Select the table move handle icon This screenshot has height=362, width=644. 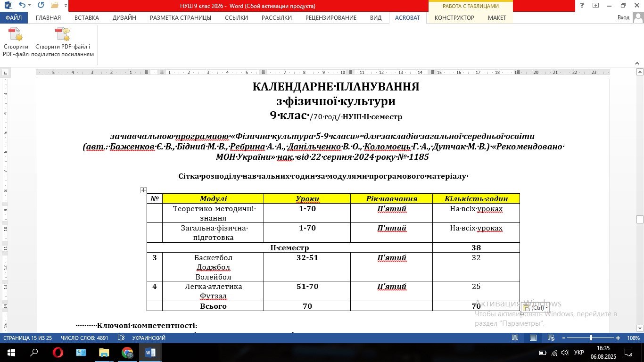pos(143,190)
